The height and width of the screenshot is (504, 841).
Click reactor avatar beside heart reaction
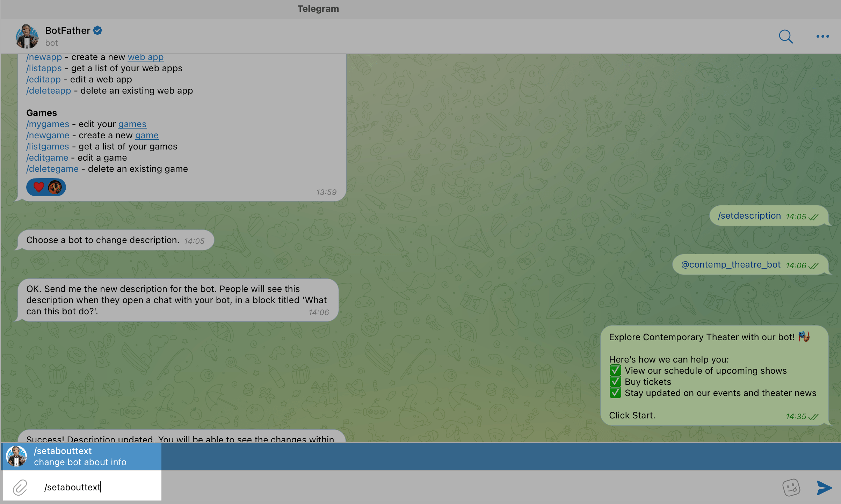(55, 187)
